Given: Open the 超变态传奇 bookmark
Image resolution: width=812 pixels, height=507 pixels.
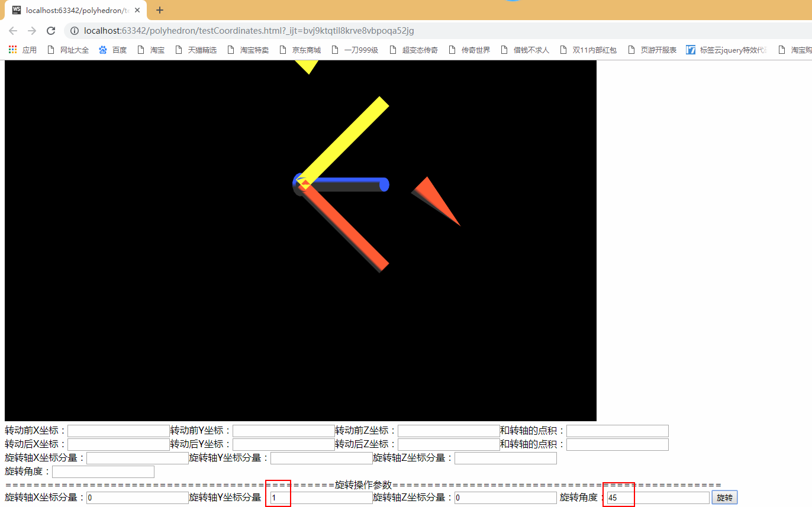Looking at the screenshot, I should (414, 50).
